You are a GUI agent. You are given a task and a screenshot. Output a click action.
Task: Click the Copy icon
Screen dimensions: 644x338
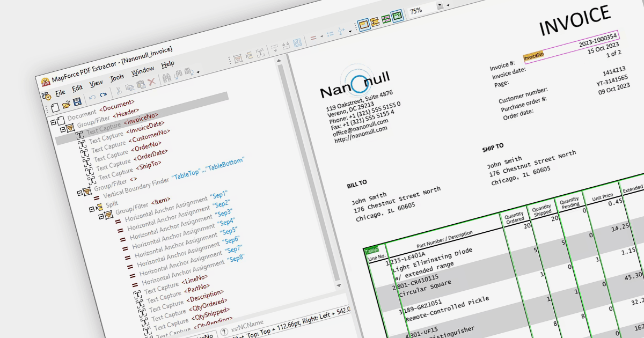click(129, 87)
